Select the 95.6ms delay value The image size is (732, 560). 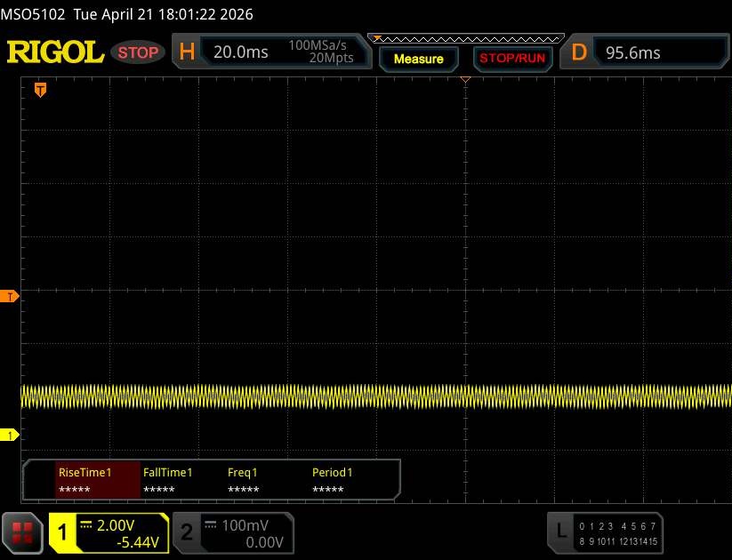coord(633,52)
